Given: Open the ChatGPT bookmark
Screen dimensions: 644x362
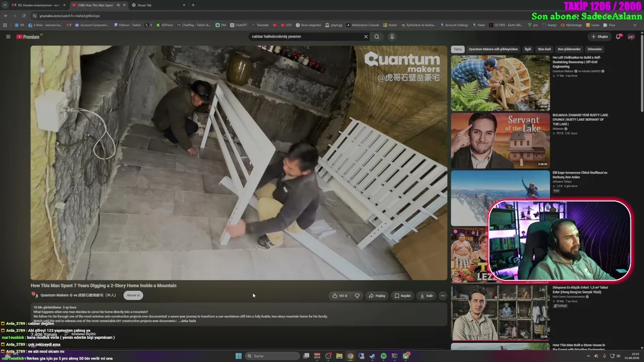Looking at the screenshot, I should tap(238, 25).
